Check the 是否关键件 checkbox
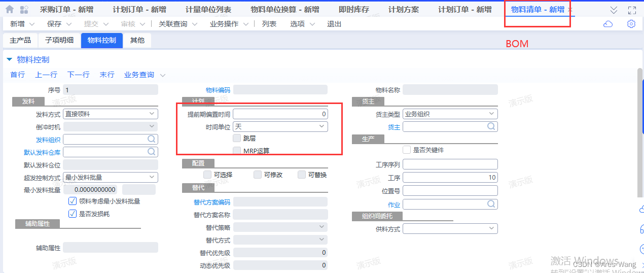The width and height of the screenshot is (644, 273). 407,150
